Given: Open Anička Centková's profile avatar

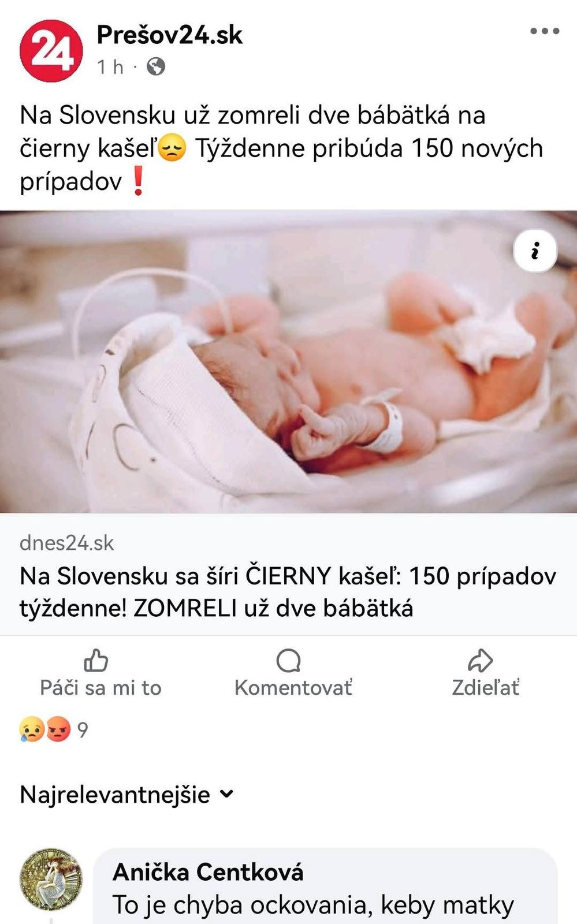Looking at the screenshot, I should [51, 879].
